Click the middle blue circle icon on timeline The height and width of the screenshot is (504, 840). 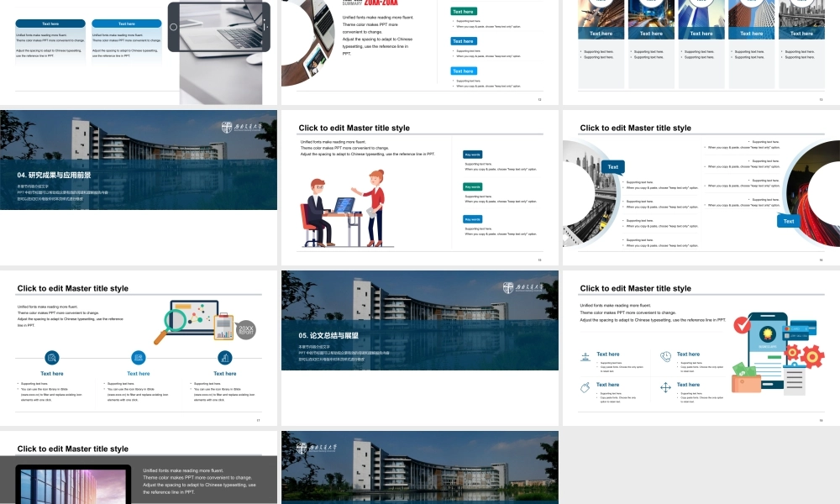click(x=139, y=357)
